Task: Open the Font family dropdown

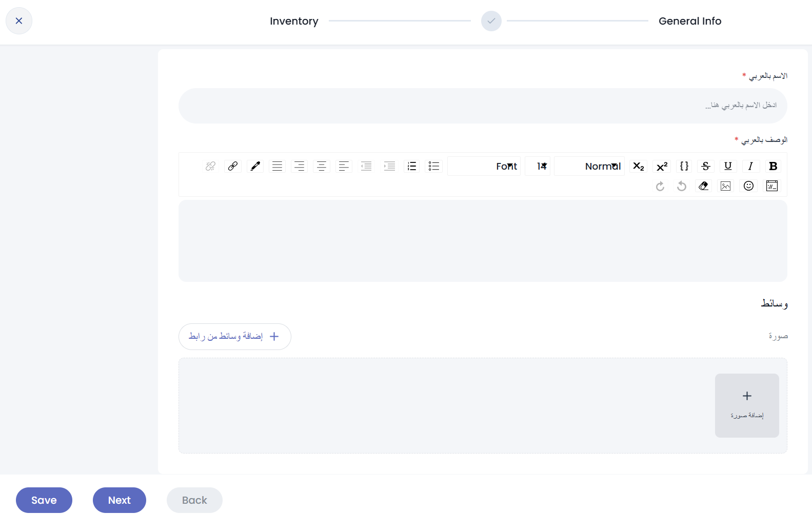Action: pos(484,166)
